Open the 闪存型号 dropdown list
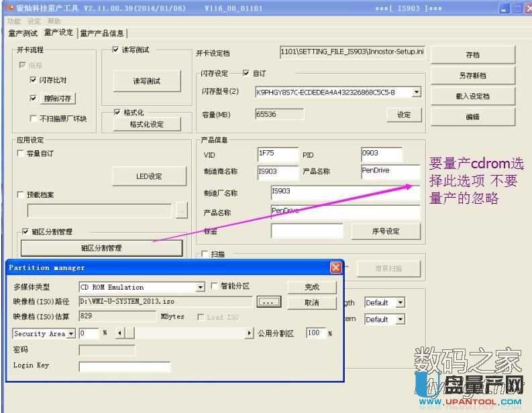The height and width of the screenshot is (413, 532). 416,93
